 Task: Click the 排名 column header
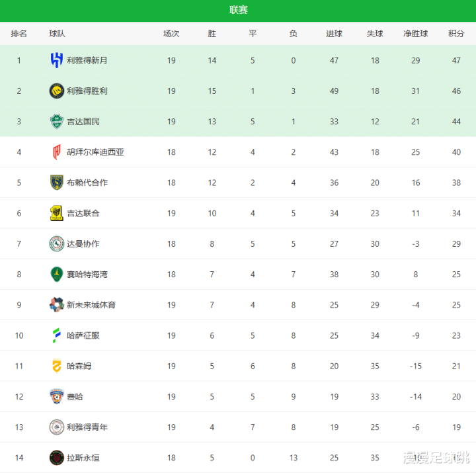pyautogui.click(x=19, y=33)
